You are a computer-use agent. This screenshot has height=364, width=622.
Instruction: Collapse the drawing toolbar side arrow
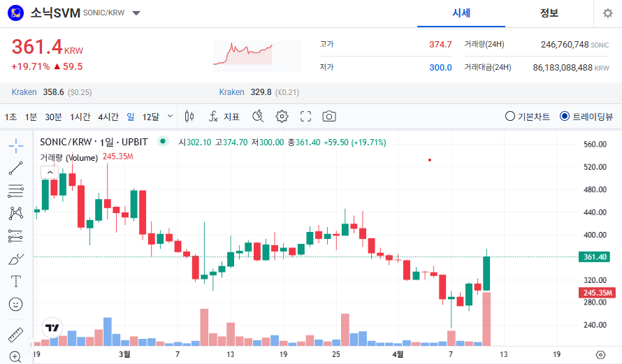[x=31, y=345]
